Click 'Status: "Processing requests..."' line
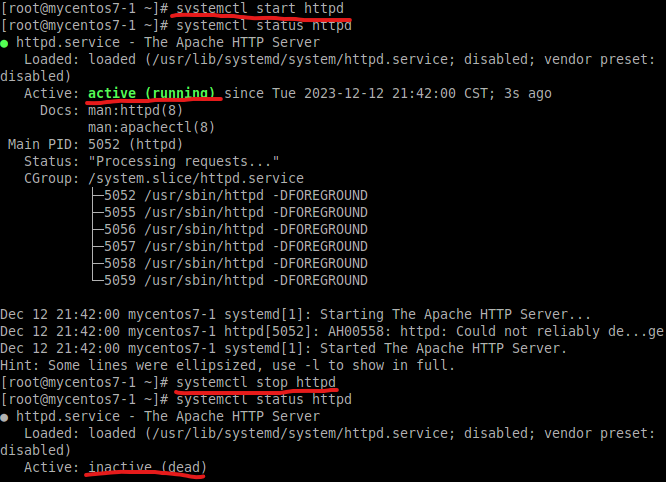This screenshot has width=666, height=482. [152, 161]
